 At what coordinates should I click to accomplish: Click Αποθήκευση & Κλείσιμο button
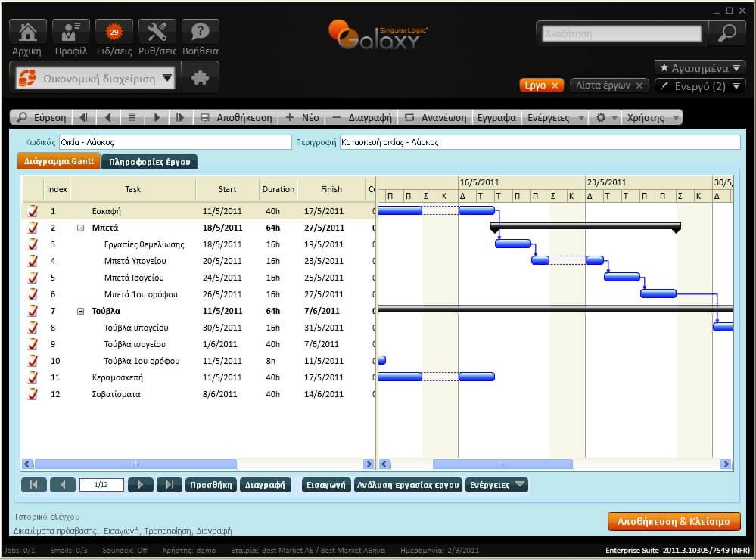[674, 522]
